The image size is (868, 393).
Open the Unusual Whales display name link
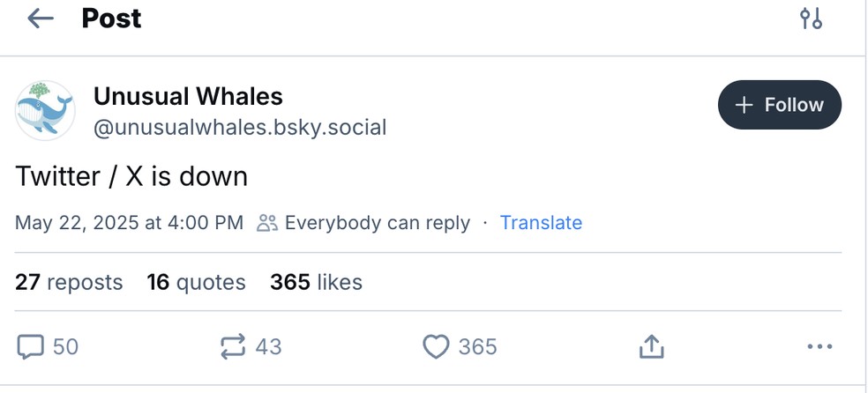point(188,96)
